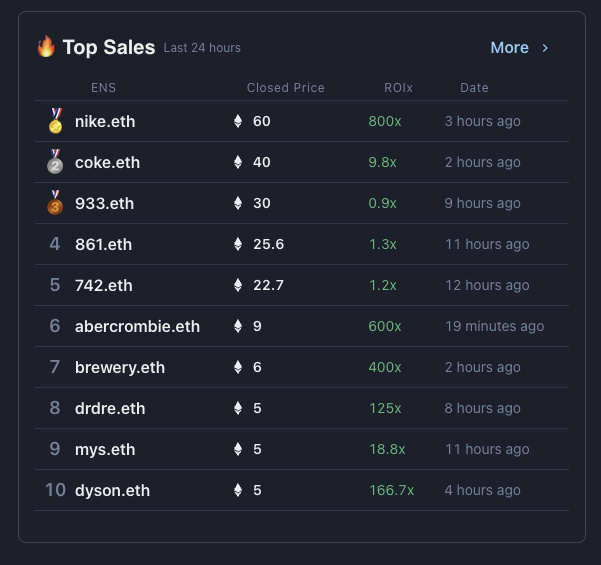Open the coke.eth domain entry
The height and width of the screenshot is (565, 601).
point(107,163)
